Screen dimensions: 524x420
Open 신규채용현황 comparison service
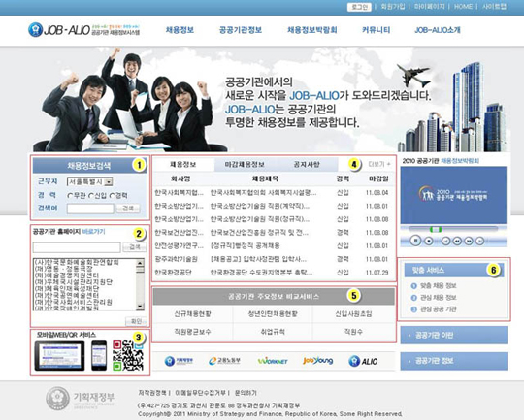pos(192,314)
